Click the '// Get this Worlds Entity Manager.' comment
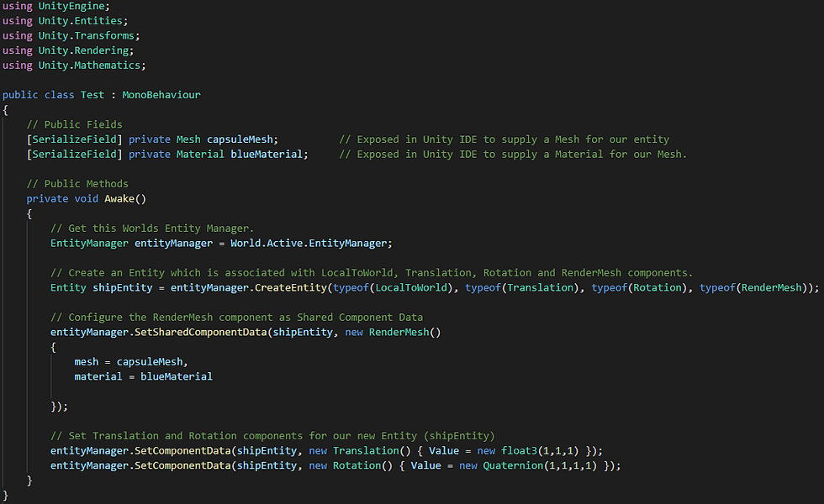 (x=152, y=228)
